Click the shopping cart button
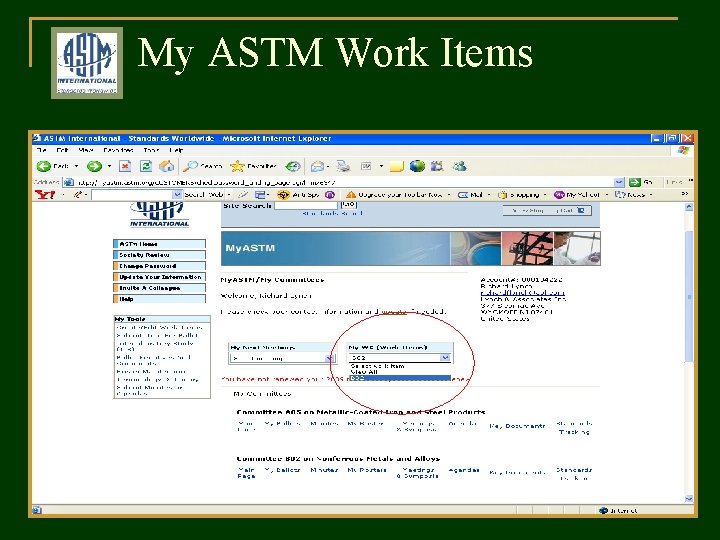The width and height of the screenshot is (720, 540). (x=546, y=210)
